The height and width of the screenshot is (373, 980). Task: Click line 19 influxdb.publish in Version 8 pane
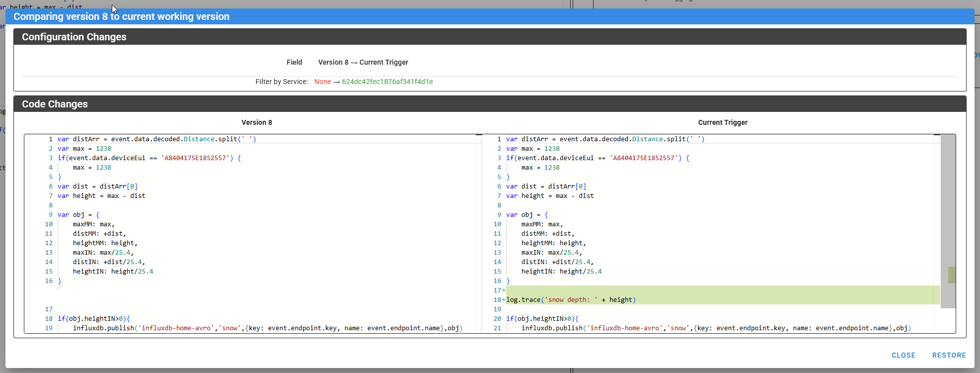coord(268,328)
